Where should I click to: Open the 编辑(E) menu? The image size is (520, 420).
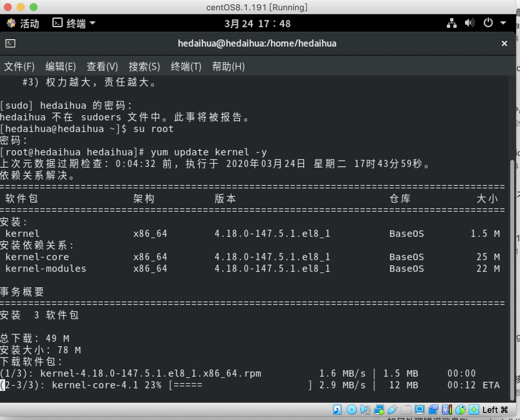(x=60, y=66)
